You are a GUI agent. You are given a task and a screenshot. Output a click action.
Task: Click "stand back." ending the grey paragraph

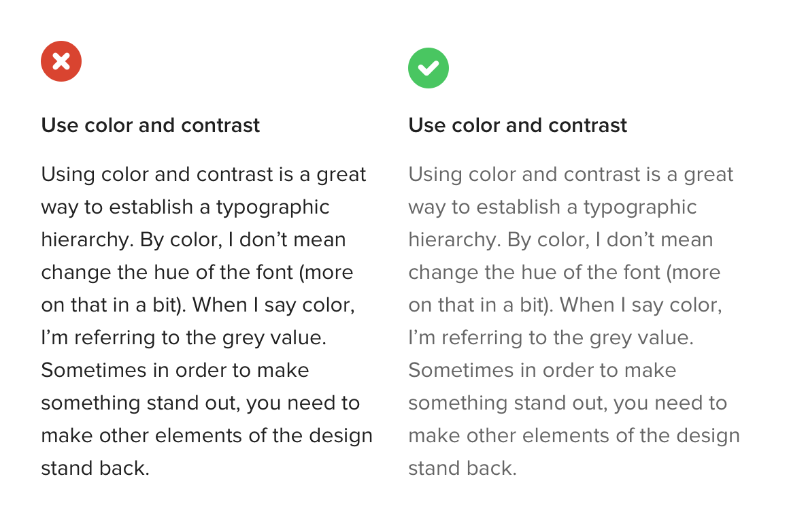(x=463, y=469)
